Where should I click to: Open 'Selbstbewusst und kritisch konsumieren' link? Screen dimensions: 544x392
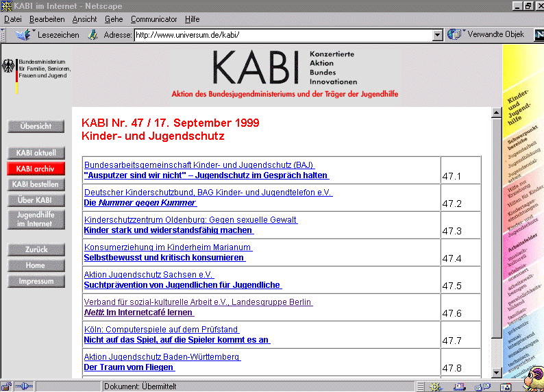[x=164, y=258]
